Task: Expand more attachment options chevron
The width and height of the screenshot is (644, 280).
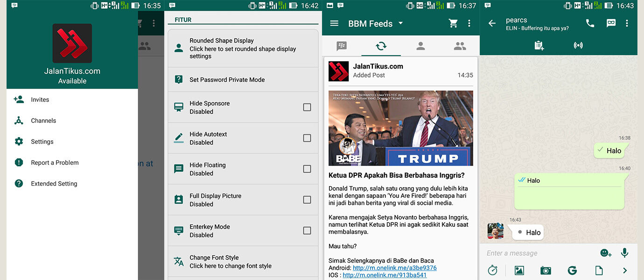Action: [625, 271]
